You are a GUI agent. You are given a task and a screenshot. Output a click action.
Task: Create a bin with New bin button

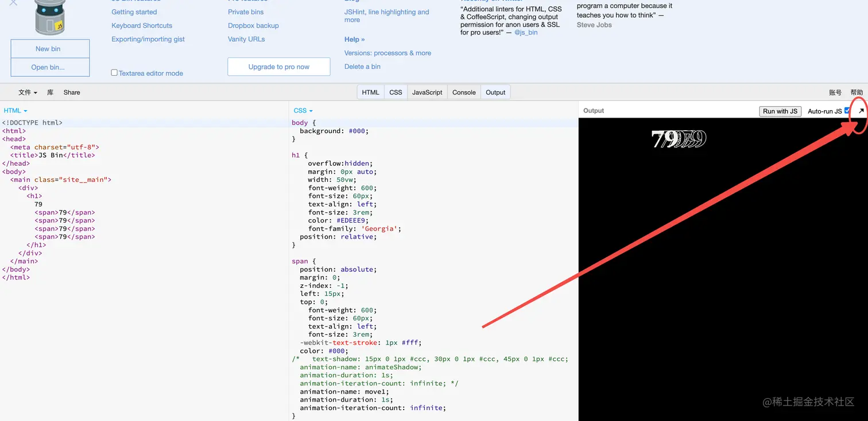[50, 49]
